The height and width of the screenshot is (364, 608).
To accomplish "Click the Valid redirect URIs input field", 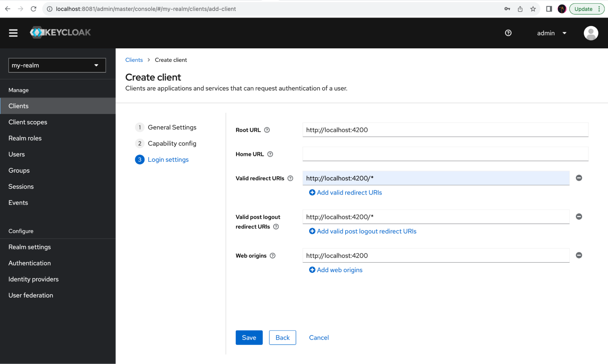I will coord(436,178).
